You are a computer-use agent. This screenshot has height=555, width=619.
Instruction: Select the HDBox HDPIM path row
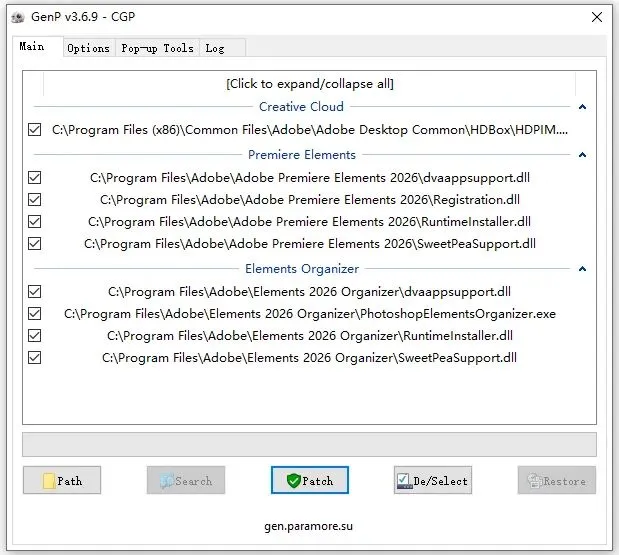(x=310, y=130)
